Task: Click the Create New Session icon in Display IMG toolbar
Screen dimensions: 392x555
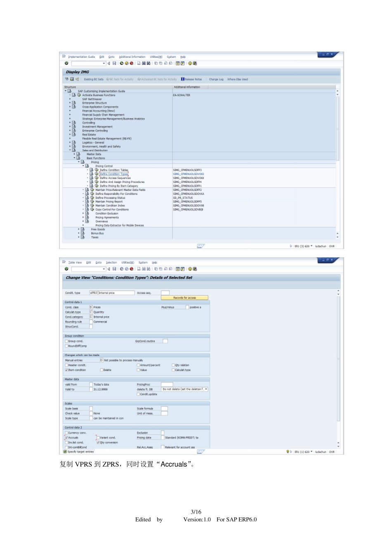Action: coord(177,63)
